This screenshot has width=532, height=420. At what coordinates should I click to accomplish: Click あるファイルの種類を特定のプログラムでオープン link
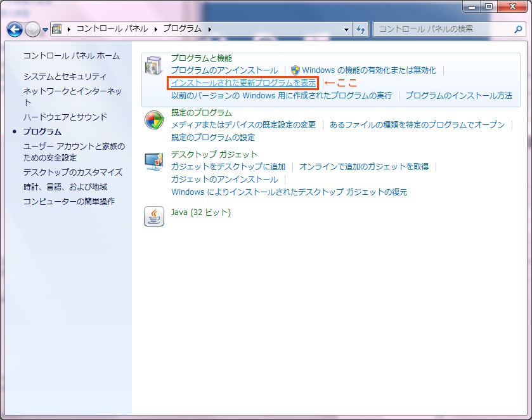tap(417, 125)
